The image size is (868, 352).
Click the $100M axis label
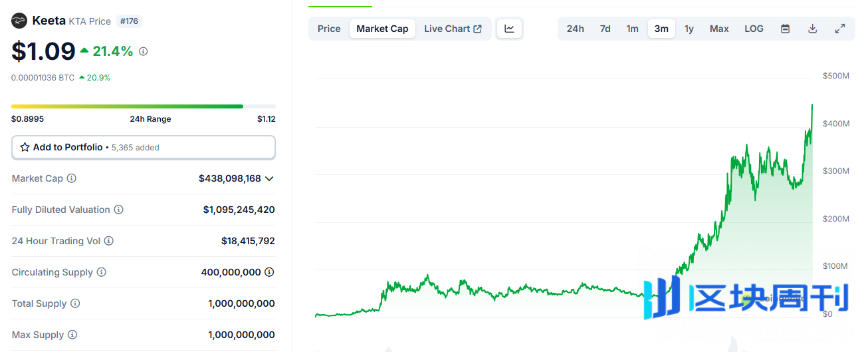coord(836,266)
